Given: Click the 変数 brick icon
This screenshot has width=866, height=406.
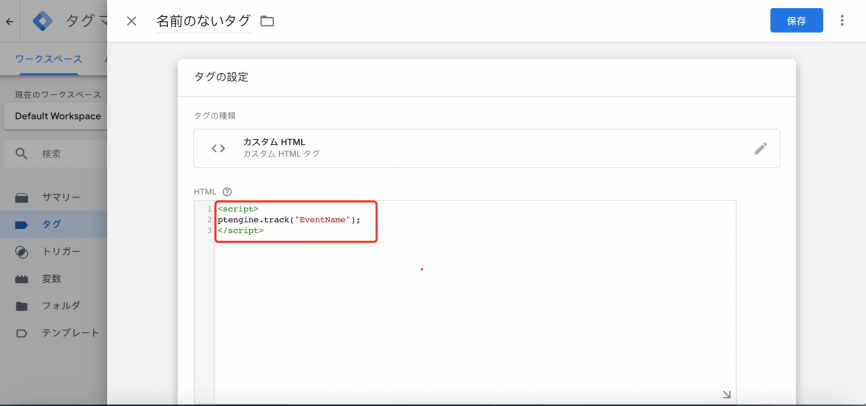Looking at the screenshot, I should tap(22, 280).
